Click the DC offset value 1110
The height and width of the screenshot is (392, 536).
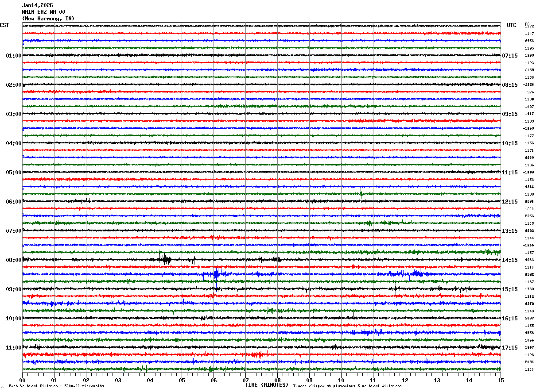(529, 267)
